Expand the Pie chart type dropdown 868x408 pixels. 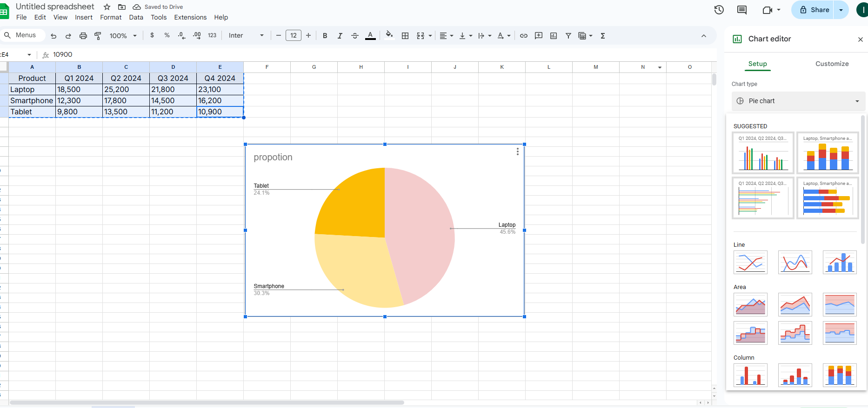coord(798,101)
